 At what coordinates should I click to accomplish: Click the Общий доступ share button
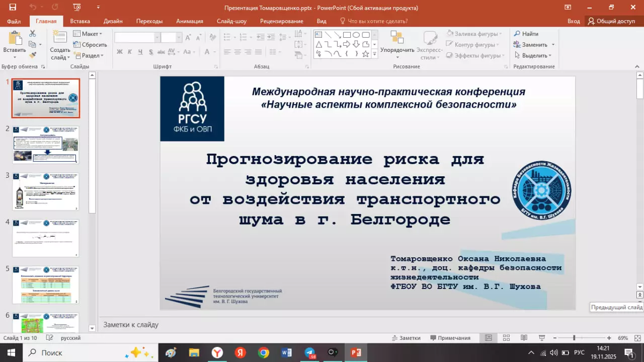point(611,21)
